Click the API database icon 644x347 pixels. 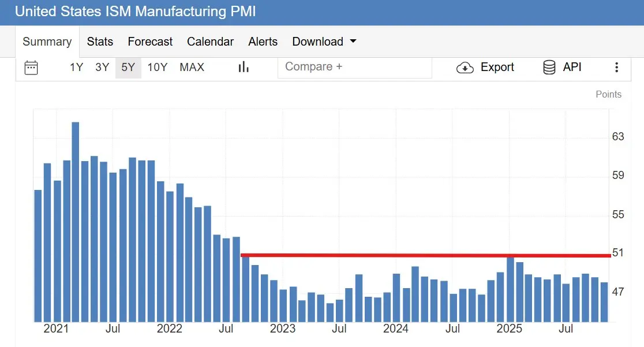tap(549, 67)
